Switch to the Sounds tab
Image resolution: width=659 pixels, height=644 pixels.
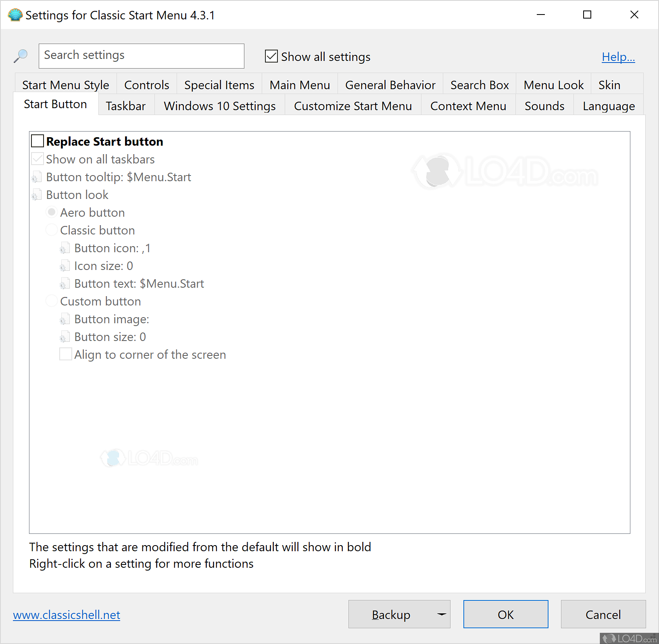[544, 106]
